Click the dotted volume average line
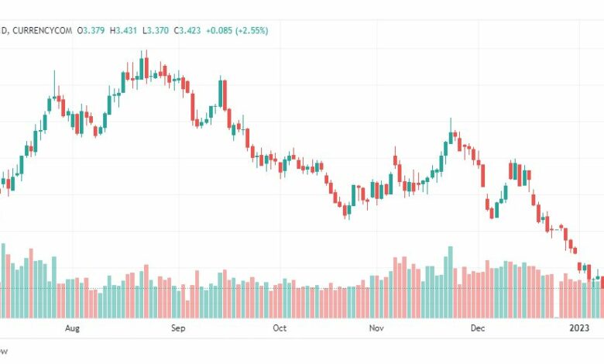The width and height of the screenshot is (604, 364). pyautogui.click(x=302, y=289)
